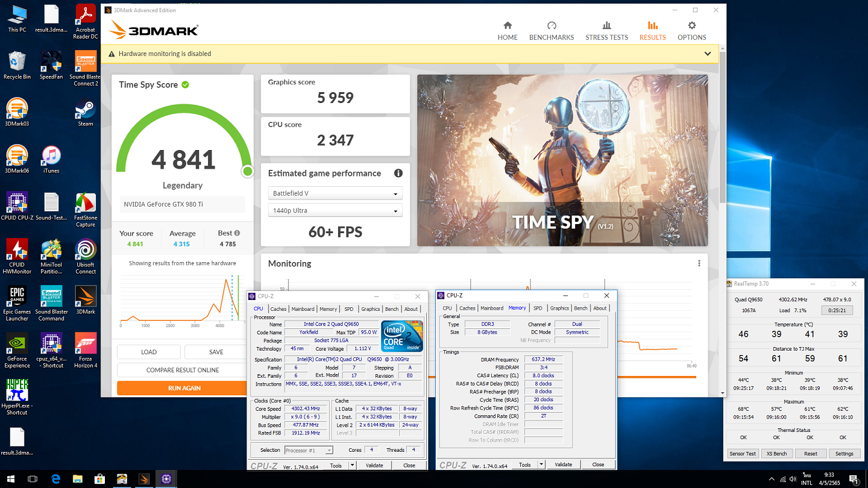Click Close in CPU-Z Memory window

(598, 465)
